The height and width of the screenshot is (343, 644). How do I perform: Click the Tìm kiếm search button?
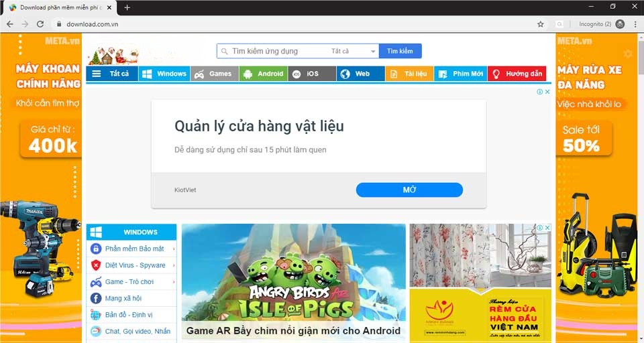point(400,52)
